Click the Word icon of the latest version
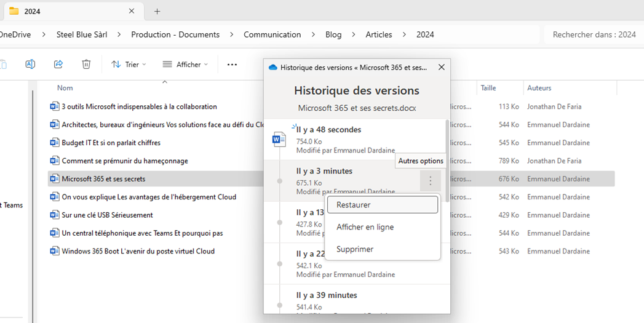 (x=279, y=140)
